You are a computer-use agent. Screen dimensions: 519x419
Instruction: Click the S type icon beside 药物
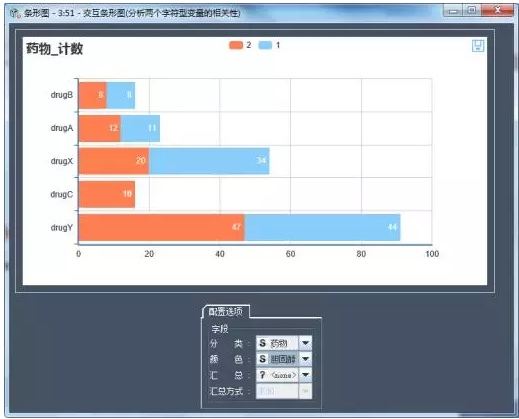[263, 343]
